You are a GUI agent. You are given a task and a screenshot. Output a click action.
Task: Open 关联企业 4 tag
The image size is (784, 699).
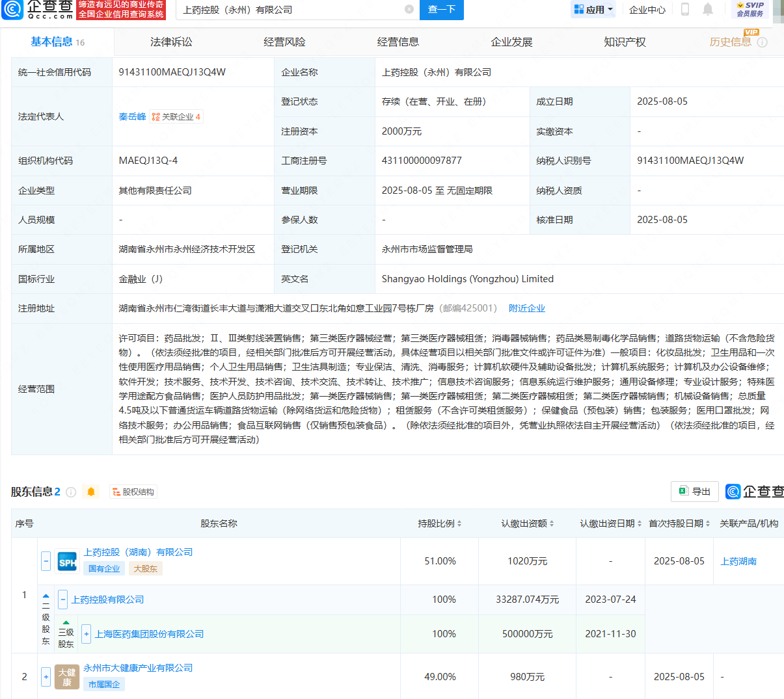176,116
